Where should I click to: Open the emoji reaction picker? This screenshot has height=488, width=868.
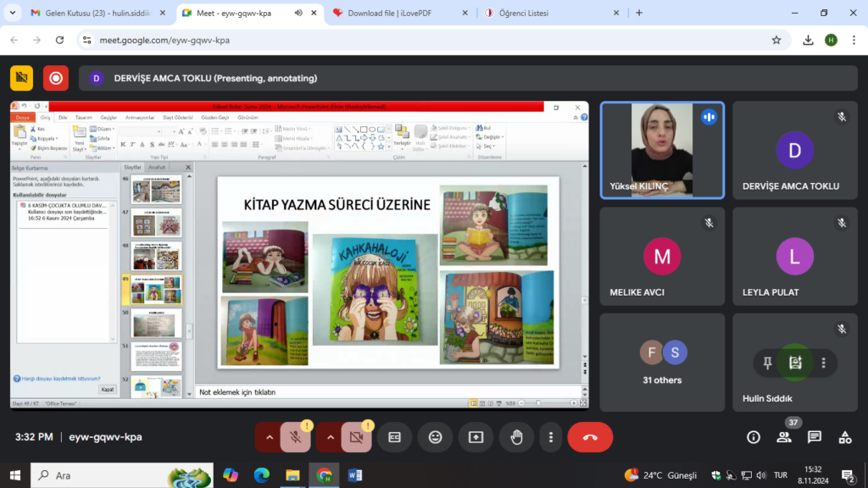coord(435,437)
